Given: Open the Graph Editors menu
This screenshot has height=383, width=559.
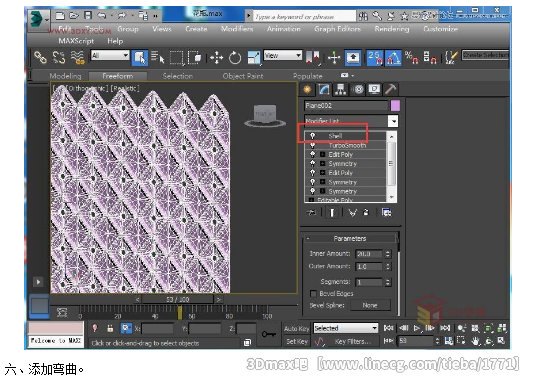Looking at the screenshot, I should pos(337,29).
